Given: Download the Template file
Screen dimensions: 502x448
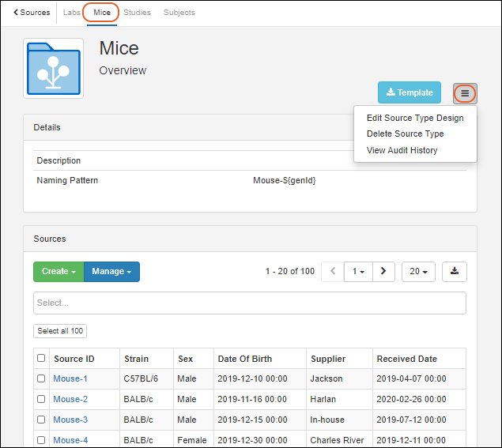Looking at the screenshot, I should click(409, 92).
